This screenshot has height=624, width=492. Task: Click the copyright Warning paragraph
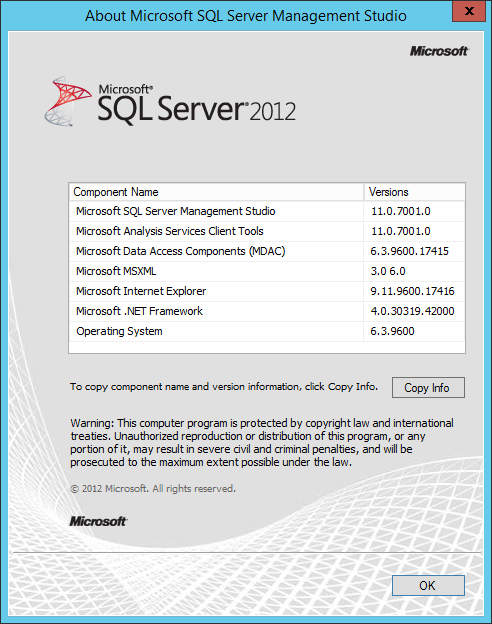pos(262,442)
